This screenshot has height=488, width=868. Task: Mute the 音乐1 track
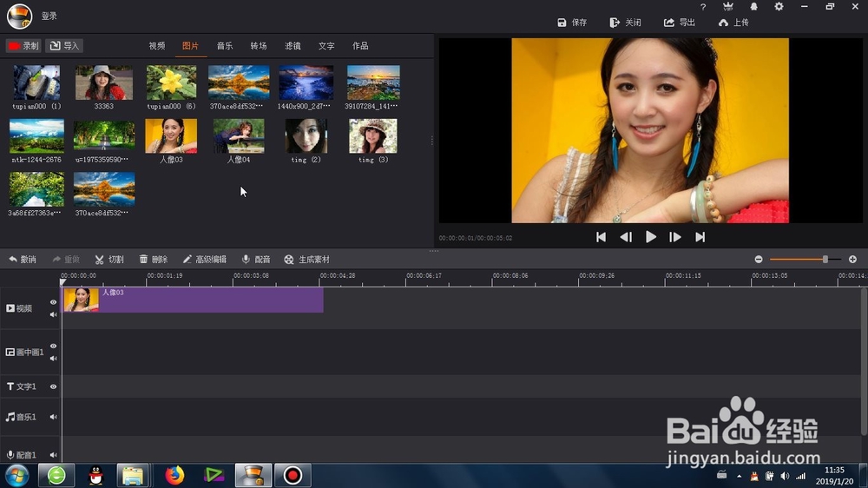[x=53, y=417]
